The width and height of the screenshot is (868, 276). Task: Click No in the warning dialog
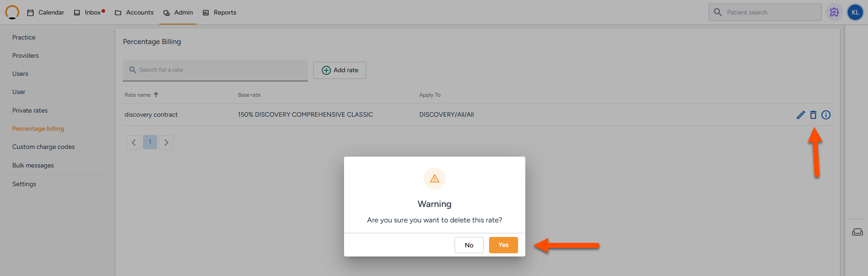click(x=469, y=245)
